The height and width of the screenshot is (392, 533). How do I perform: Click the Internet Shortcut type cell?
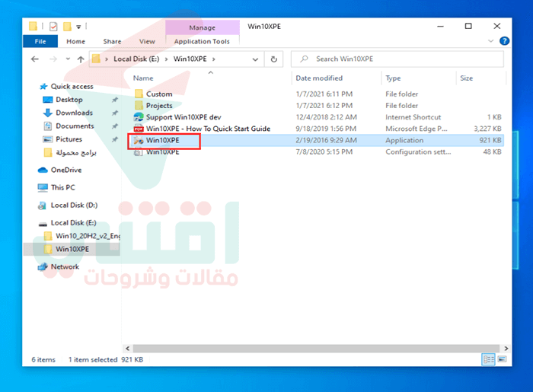pyautogui.click(x=413, y=117)
